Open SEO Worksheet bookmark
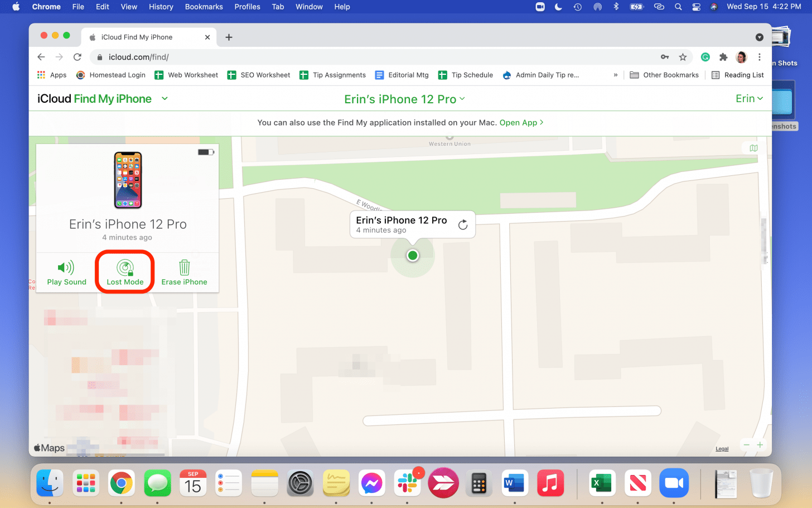Image resolution: width=812 pixels, height=508 pixels. pyautogui.click(x=259, y=75)
